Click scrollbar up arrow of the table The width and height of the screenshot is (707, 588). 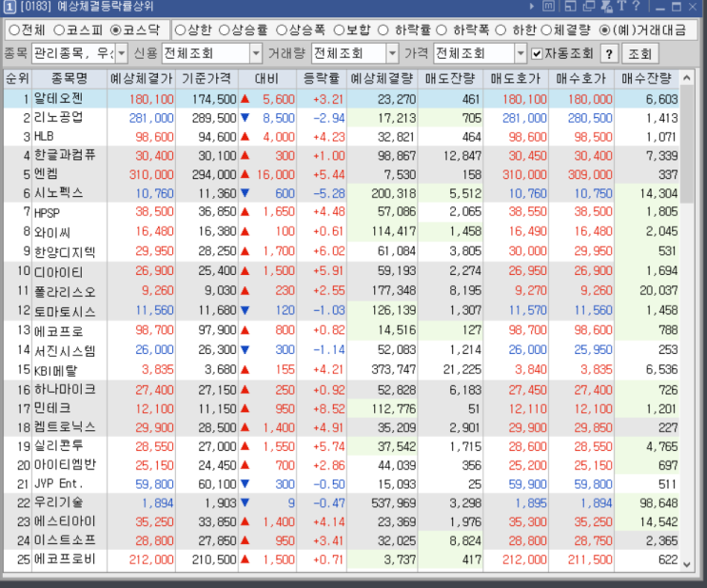[686, 78]
